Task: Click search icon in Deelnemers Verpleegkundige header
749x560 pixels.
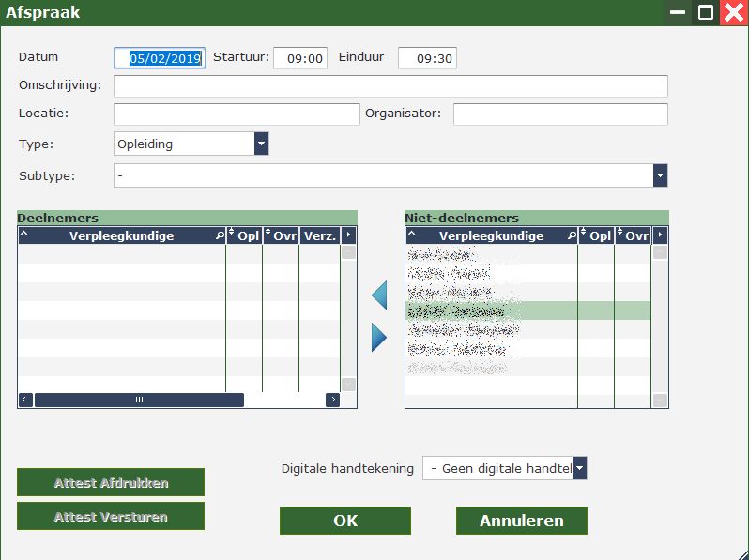Action: pos(220,235)
